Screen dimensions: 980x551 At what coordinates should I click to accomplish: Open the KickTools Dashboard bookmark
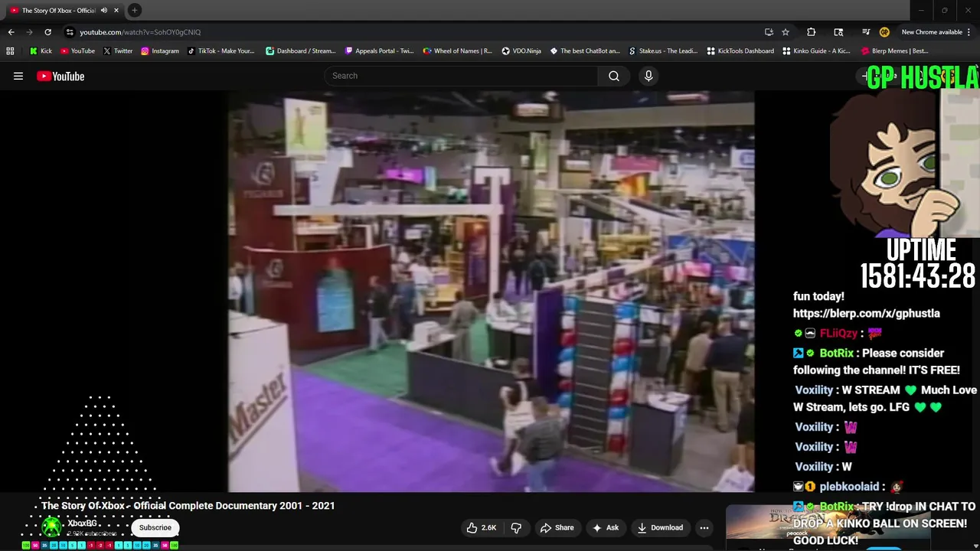coord(740,51)
